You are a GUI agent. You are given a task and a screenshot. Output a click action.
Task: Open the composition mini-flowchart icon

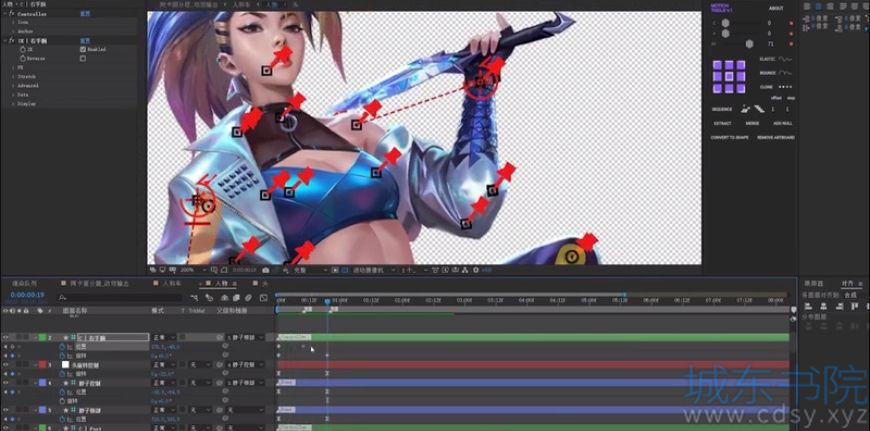tap(195, 298)
